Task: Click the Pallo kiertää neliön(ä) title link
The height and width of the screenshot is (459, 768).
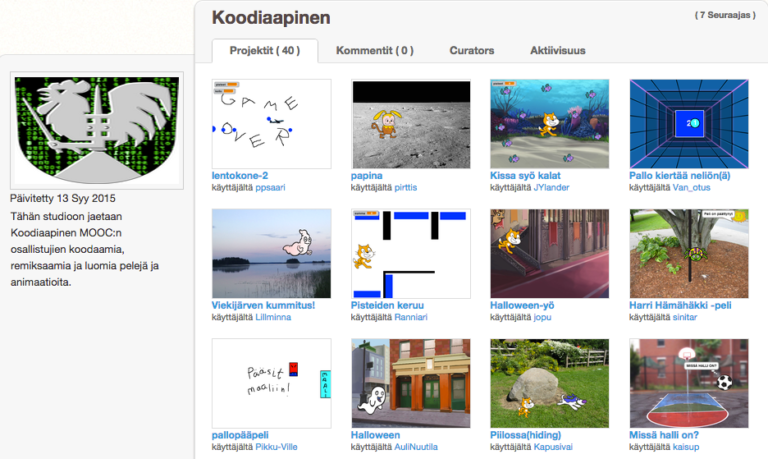Action: tap(679, 175)
